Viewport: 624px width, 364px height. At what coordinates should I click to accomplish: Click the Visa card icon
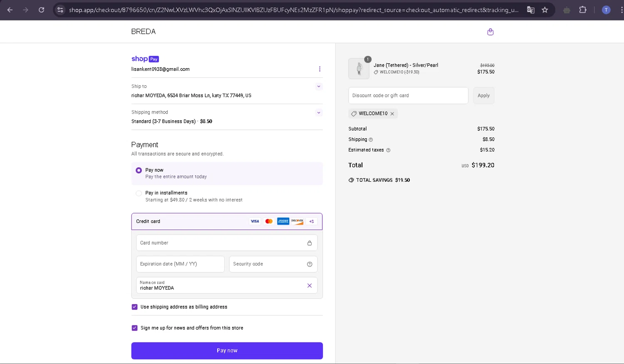point(255,221)
